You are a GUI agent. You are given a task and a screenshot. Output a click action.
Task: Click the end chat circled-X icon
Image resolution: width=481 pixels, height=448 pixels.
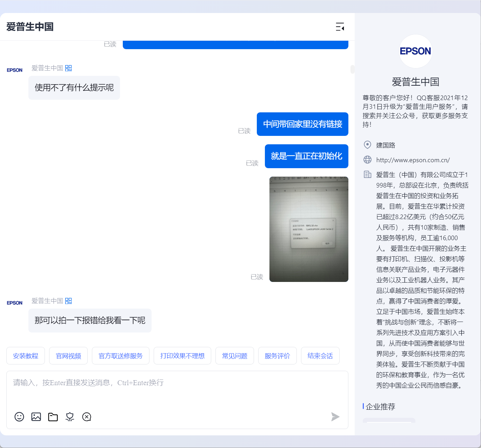tap(87, 417)
